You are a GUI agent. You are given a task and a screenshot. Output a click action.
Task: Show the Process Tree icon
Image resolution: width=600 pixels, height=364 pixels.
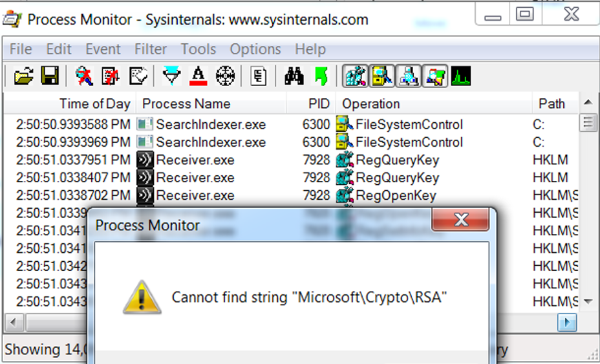[x=258, y=76]
